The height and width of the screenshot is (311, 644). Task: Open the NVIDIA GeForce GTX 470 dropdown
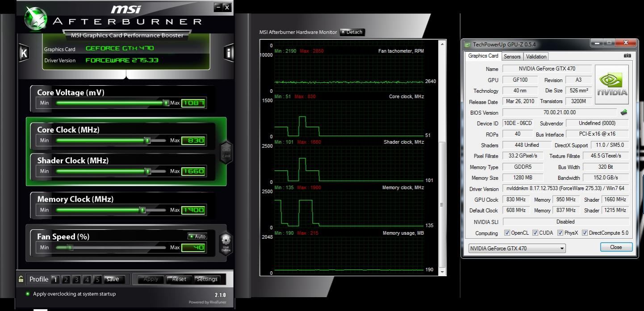point(517,249)
